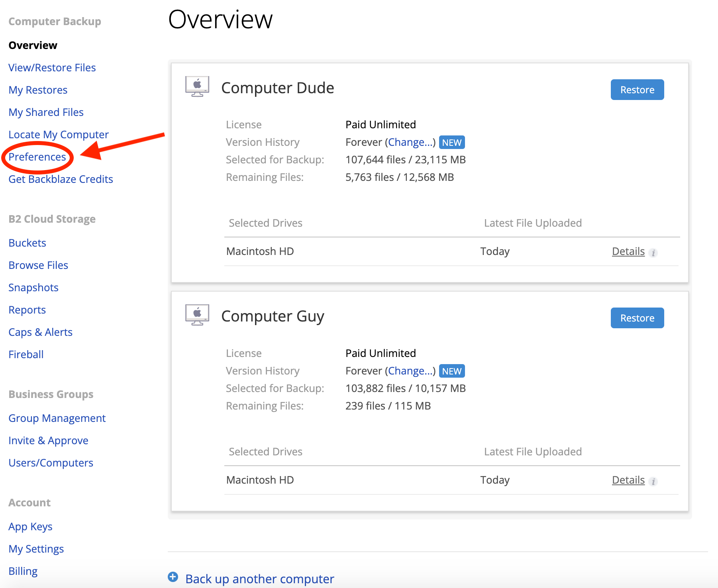718x588 pixels.
Task: Click Macintosh HD row under Computer Guy
Action: 451,480
